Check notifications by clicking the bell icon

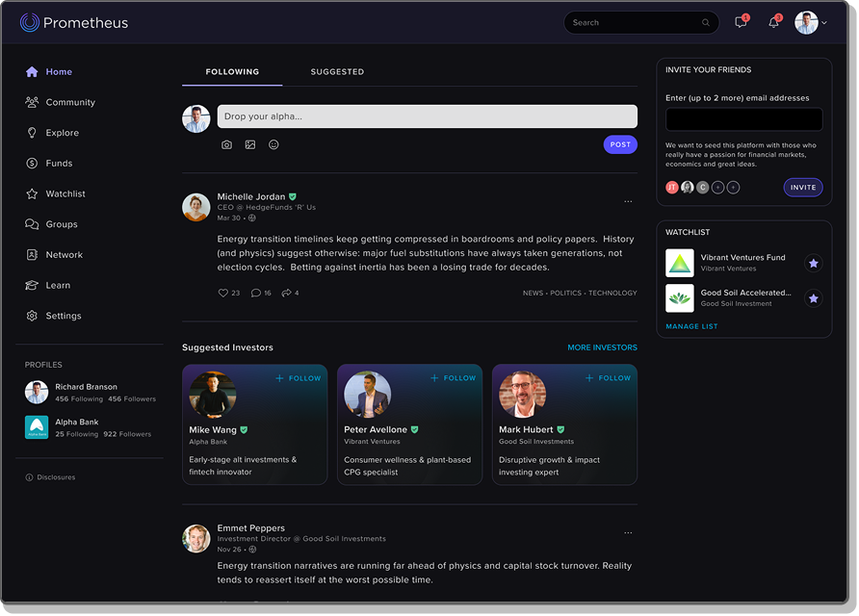pyautogui.click(x=774, y=22)
